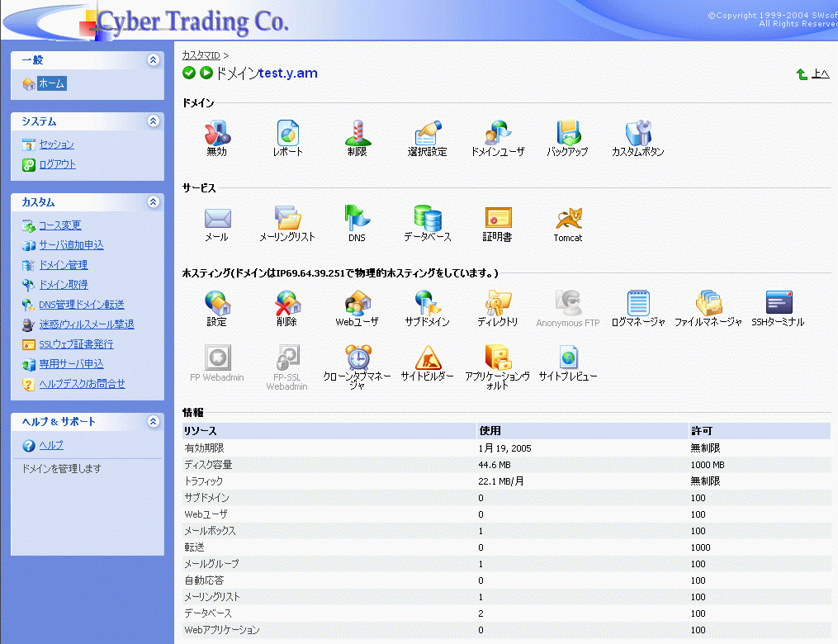
Task: Open the ファイルマネージャ file manager icon
Action: point(708,304)
